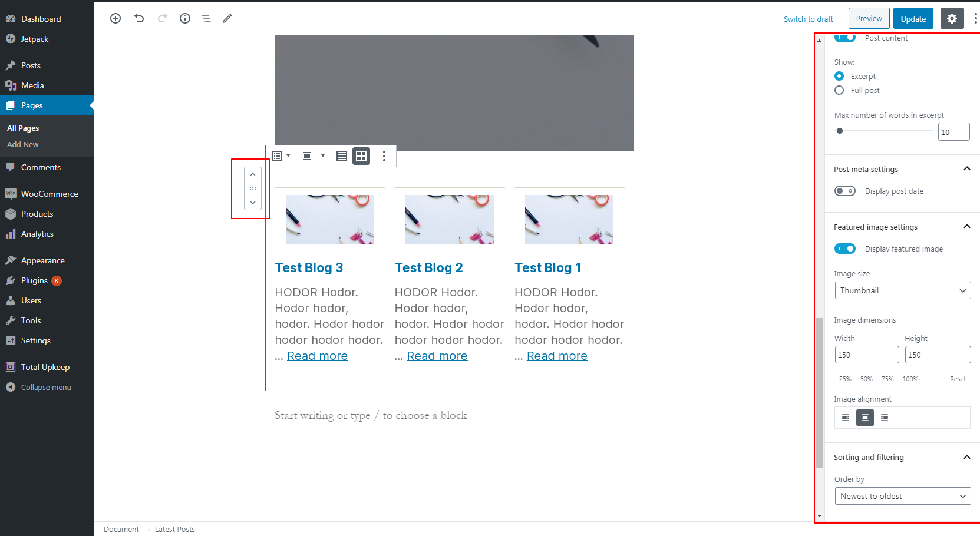The height and width of the screenshot is (536, 980).
Task: Open WooCommerce from the sidebar
Action: pyautogui.click(x=49, y=193)
